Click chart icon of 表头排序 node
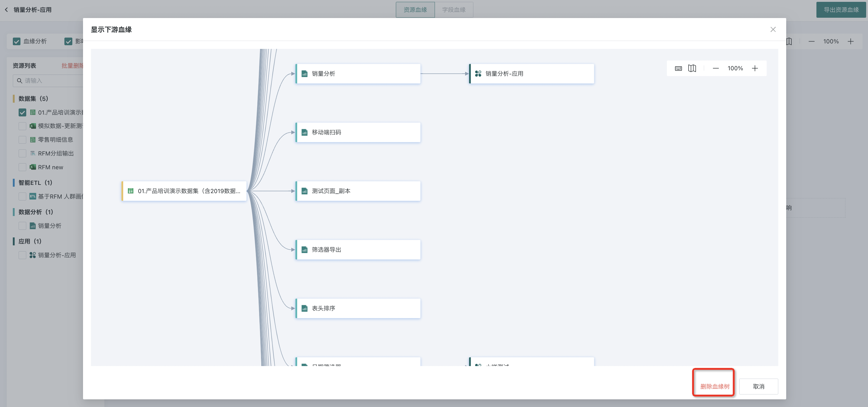 coord(304,308)
